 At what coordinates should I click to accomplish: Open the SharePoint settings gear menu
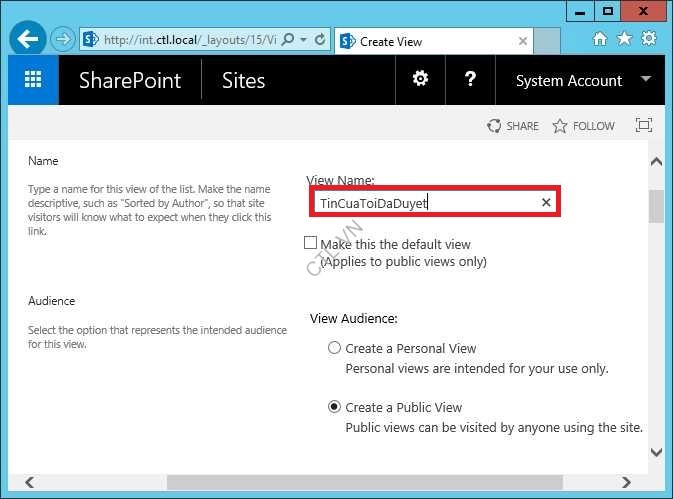[421, 80]
